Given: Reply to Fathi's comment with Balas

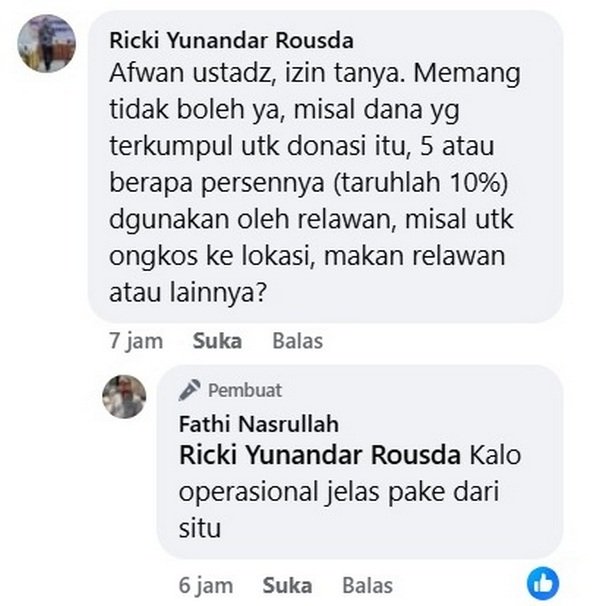Looking at the screenshot, I should coord(368,585).
